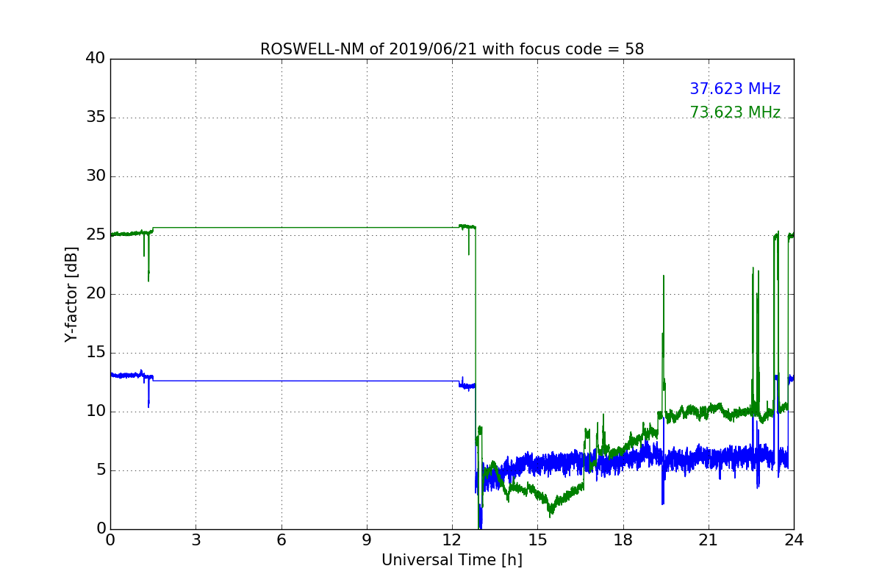Click y-axis tick label '5'

[x=101, y=470]
